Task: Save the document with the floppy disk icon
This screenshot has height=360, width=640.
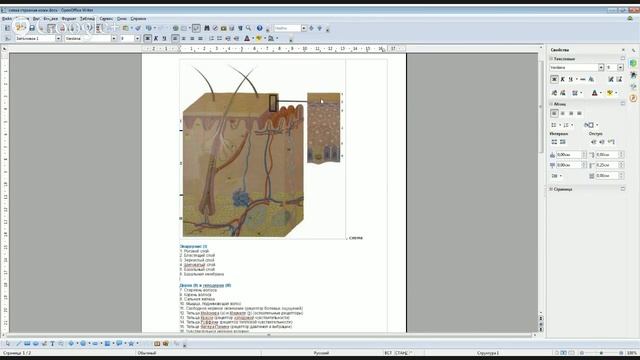Action: (32, 28)
